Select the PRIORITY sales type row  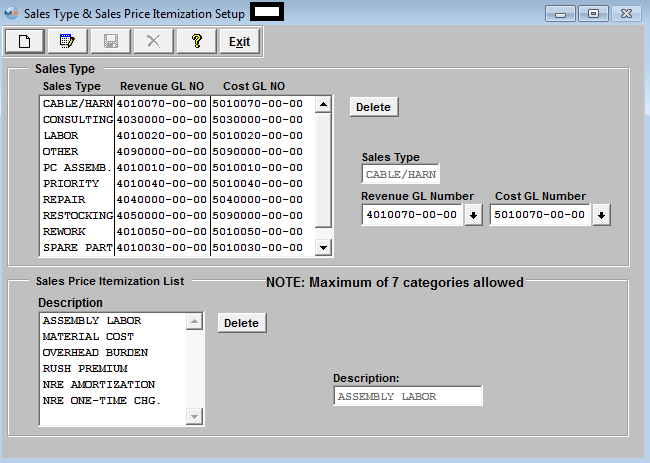click(x=78, y=184)
